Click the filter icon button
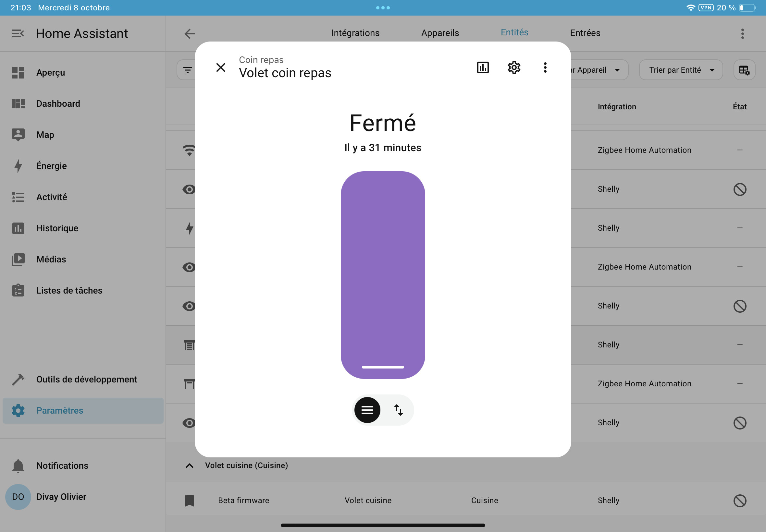This screenshot has height=532, width=766. (187, 70)
